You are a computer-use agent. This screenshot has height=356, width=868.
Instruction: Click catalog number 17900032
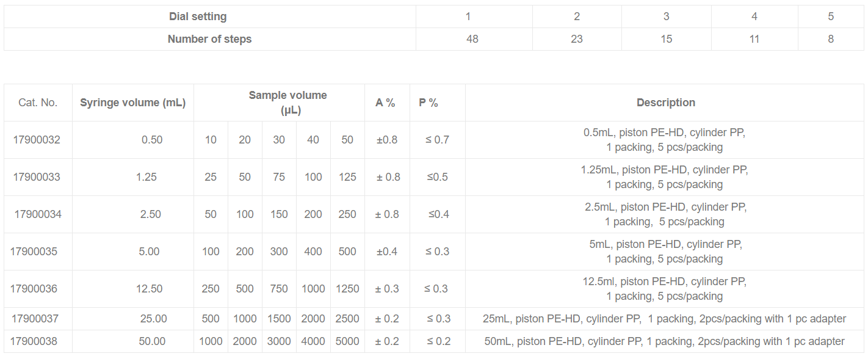click(37, 140)
